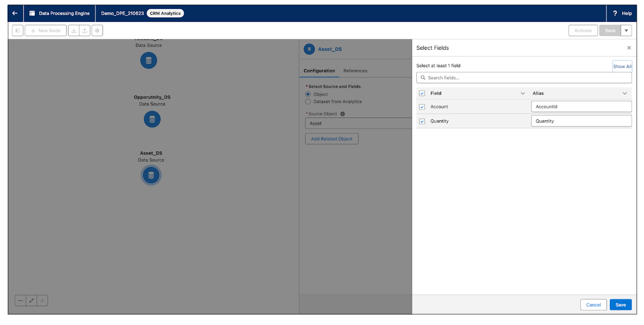Open the Alias column dropdown chevron
Screen dimensions: 644x325
tap(625, 93)
